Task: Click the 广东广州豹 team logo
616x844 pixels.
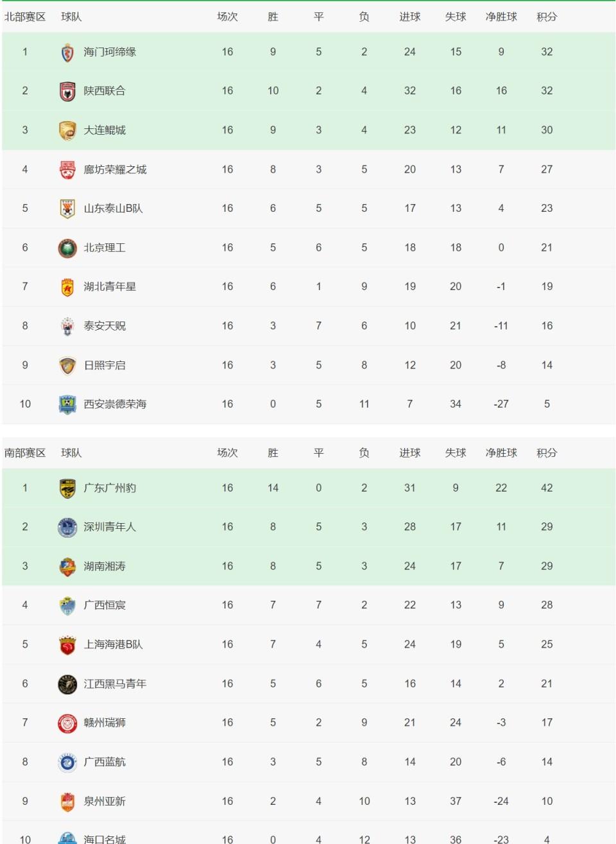Action: point(67,488)
